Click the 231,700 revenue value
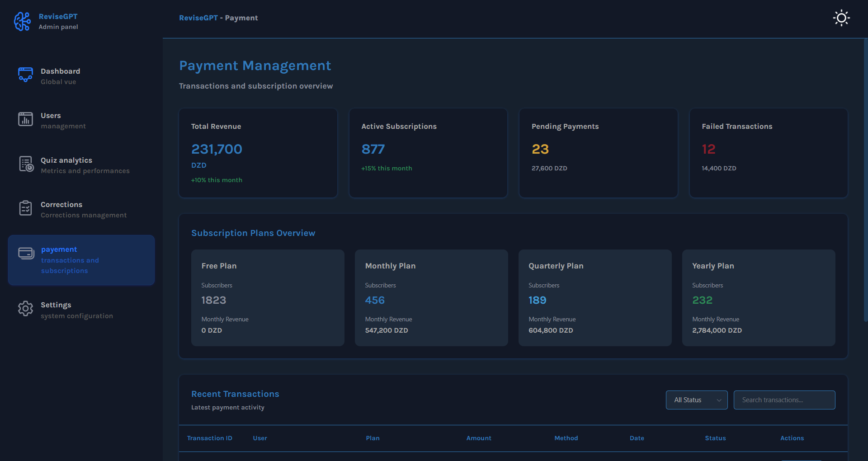Viewport: 868px width, 461px height. (217, 149)
